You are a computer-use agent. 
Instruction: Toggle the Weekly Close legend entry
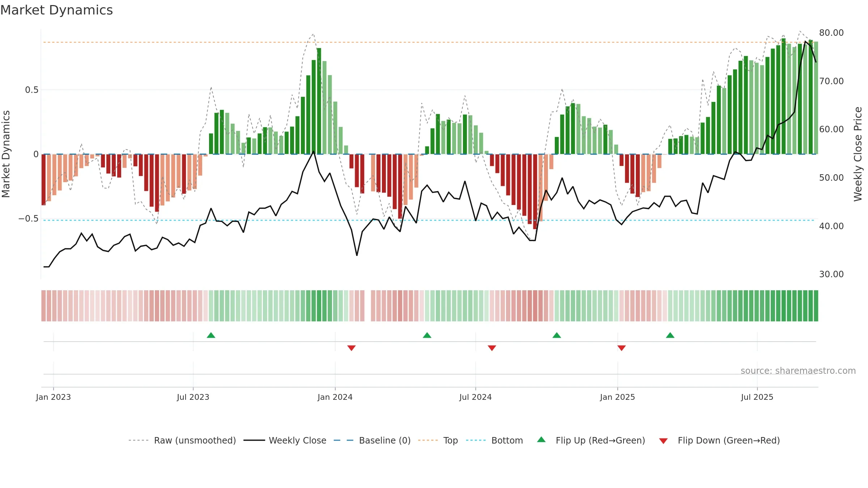285,440
